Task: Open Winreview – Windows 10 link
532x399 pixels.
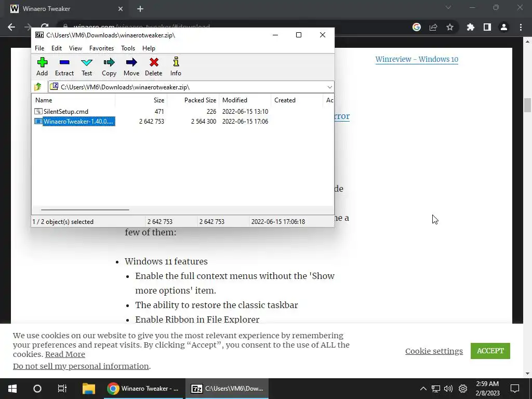Action: 417,59
